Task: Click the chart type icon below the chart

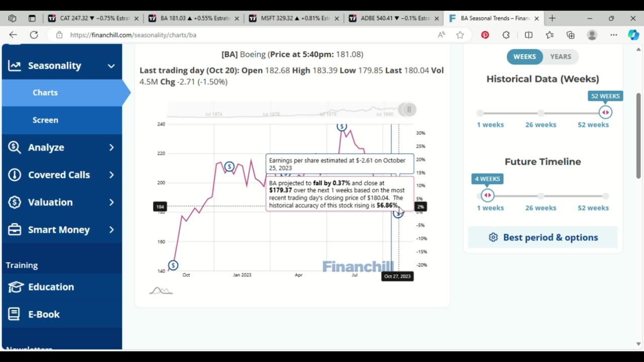Action: point(161,291)
